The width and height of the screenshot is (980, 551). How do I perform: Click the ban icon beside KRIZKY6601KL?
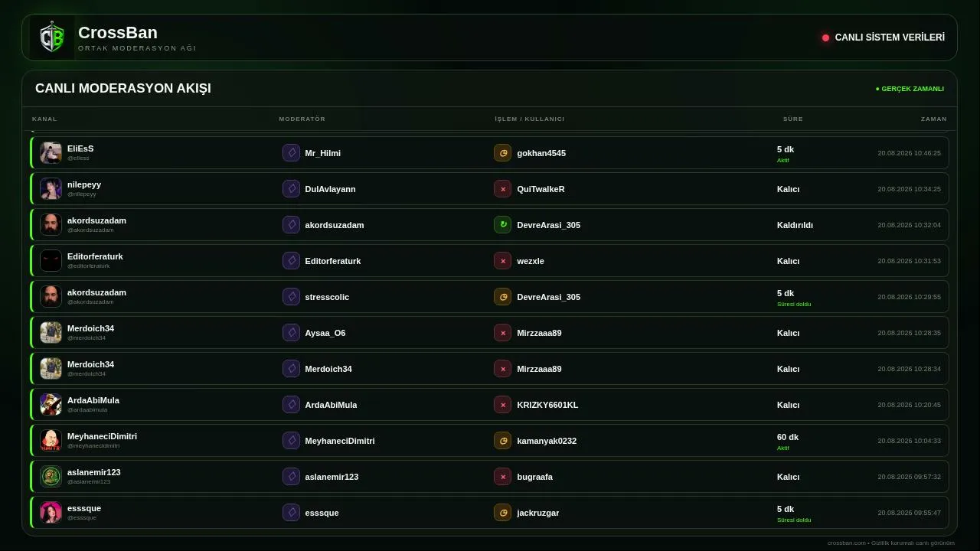click(x=502, y=405)
